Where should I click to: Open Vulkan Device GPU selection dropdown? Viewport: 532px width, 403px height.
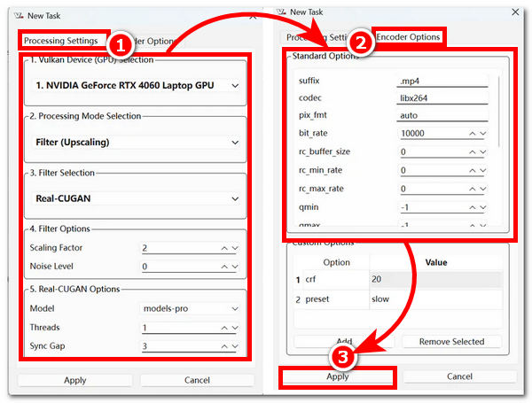136,85
